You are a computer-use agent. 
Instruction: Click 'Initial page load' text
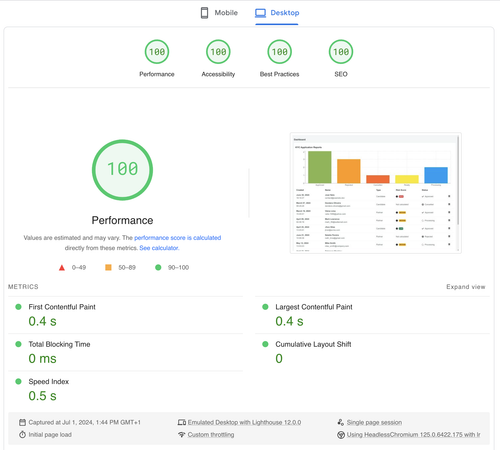[50, 435]
